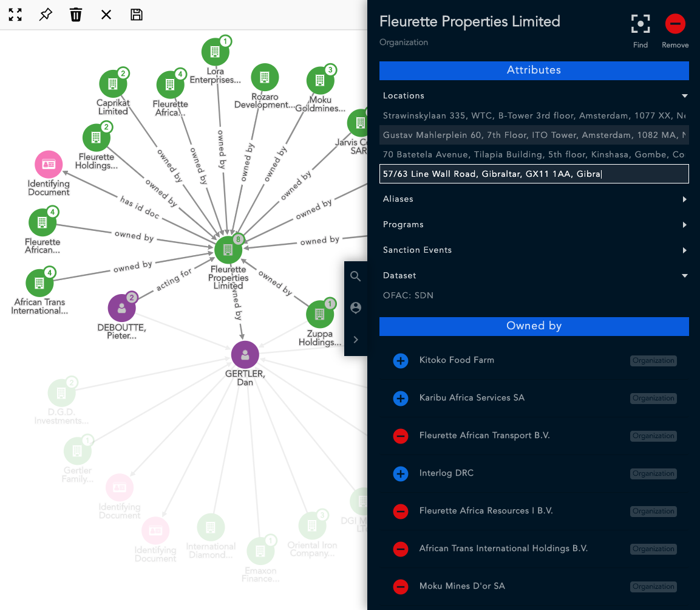Click the person profile icon in side strip
Viewport: 700px width, 610px height.
click(356, 307)
